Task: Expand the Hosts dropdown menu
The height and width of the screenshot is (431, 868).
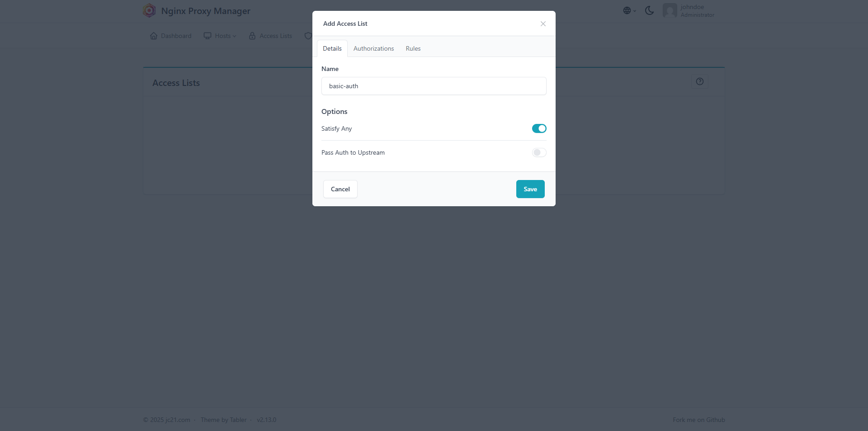Action: pos(226,36)
